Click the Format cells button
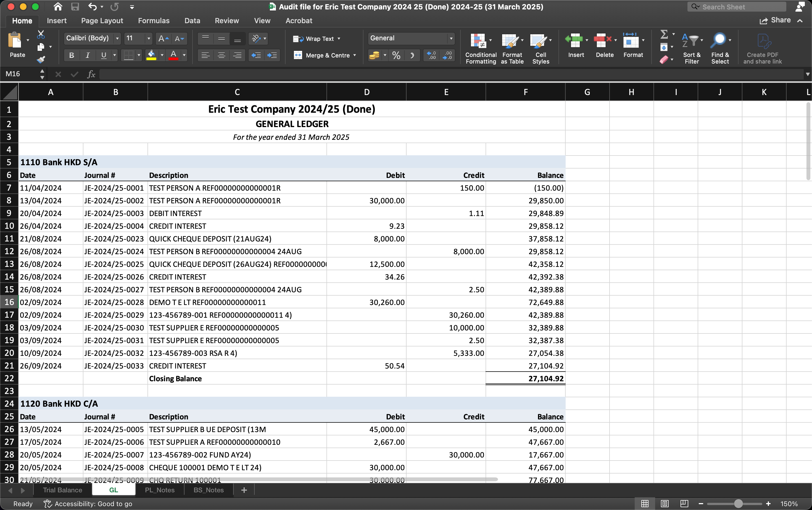The width and height of the screenshot is (812, 510). tap(633, 46)
